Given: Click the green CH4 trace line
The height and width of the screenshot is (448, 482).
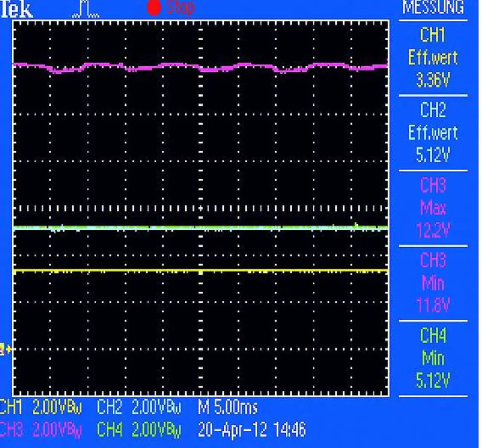Looking at the screenshot, I should [x=200, y=227].
